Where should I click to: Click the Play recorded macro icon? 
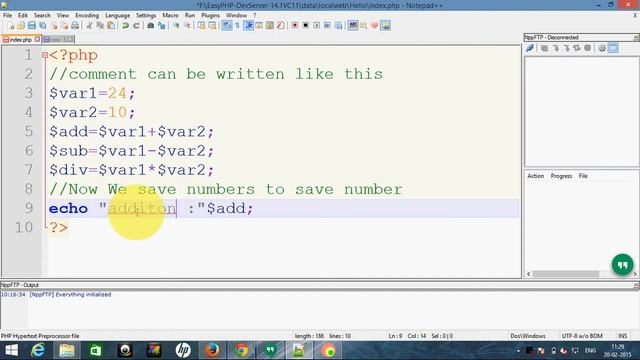point(316,26)
